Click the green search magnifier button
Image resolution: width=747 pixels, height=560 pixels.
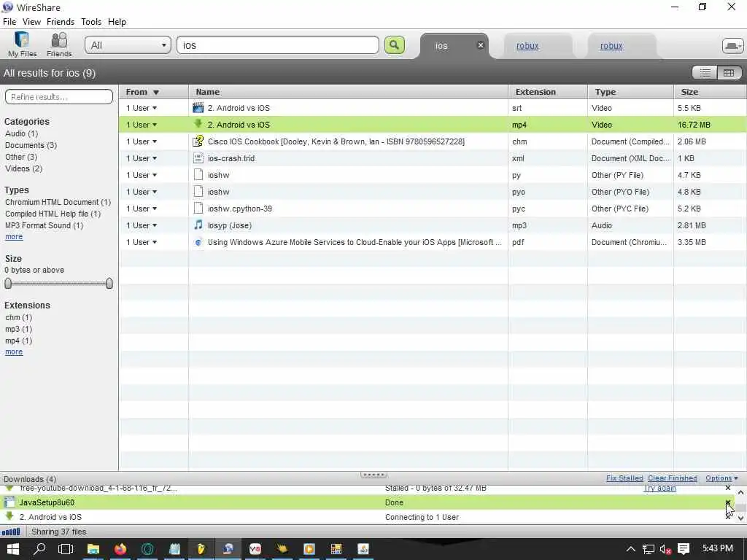pos(394,45)
